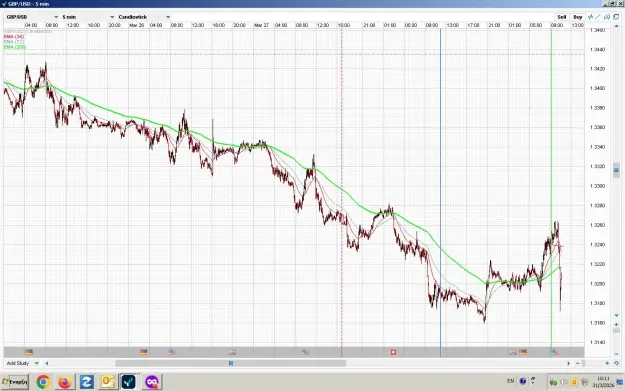Open Outlook from the taskbar

point(108,382)
